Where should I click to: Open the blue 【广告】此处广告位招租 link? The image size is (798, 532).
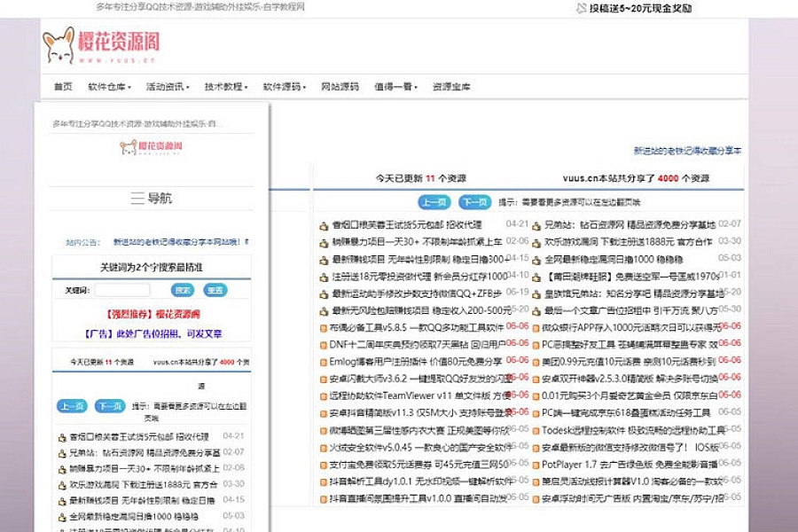(x=153, y=334)
